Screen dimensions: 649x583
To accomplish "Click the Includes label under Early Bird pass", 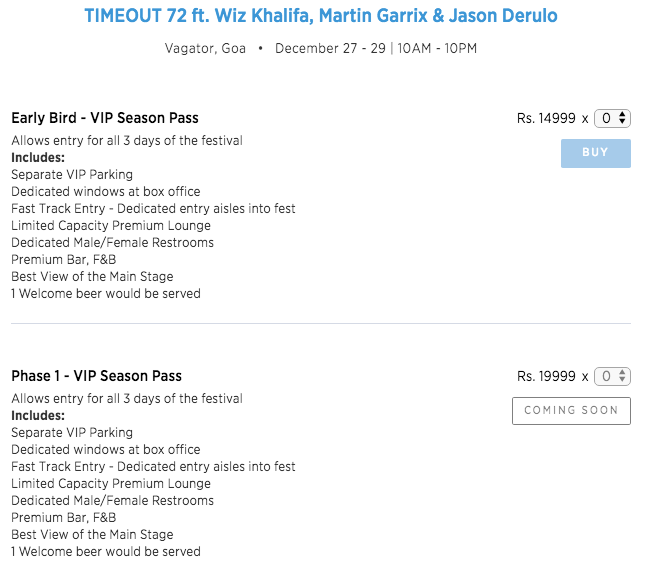I will [x=38, y=158].
